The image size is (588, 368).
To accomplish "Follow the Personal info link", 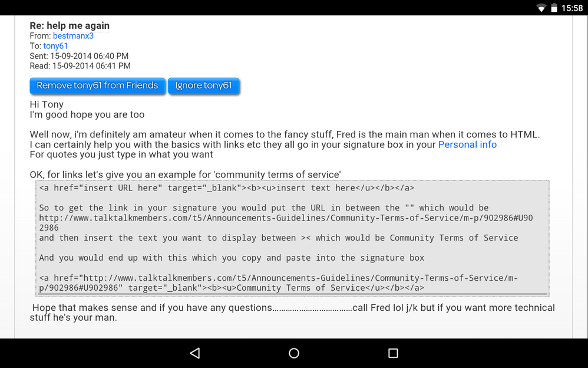I will (467, 144).
